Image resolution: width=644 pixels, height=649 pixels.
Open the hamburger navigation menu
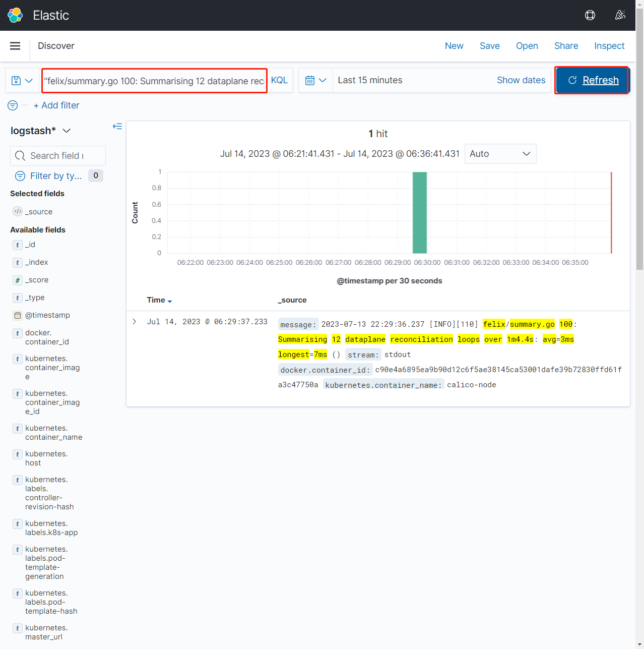coord(15,46)
